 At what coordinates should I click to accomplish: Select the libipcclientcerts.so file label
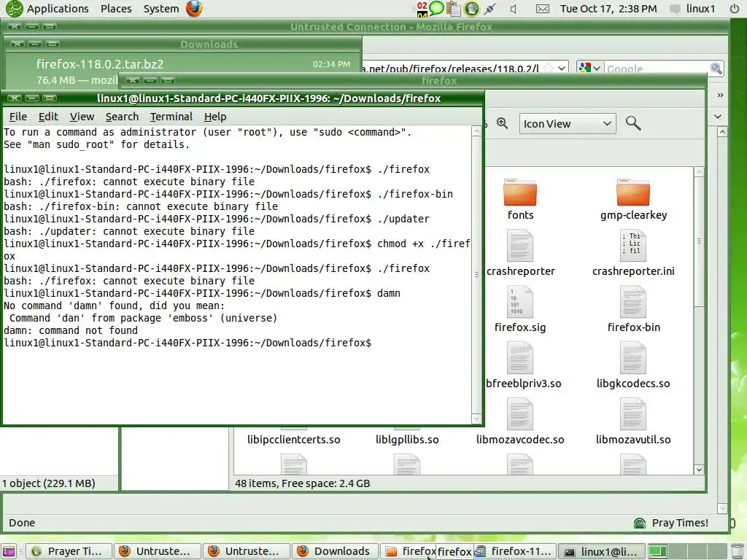coord(293,440)
